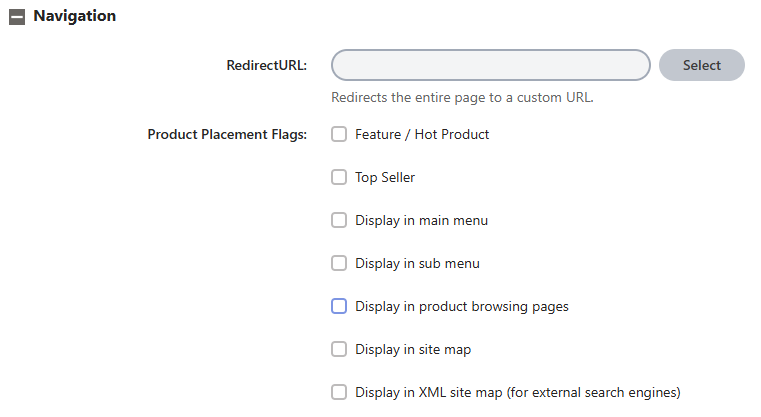Viewport: 761px width, 417px height.
Task: Click the 'Display in sub menu' label text
Action: [417, 264]
